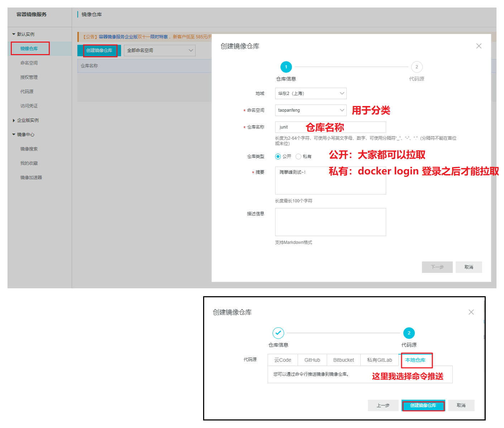This screenshot has height=428, width=504.
Task: Click the 仓库名称 input containing junit
Action: [331, 127]
